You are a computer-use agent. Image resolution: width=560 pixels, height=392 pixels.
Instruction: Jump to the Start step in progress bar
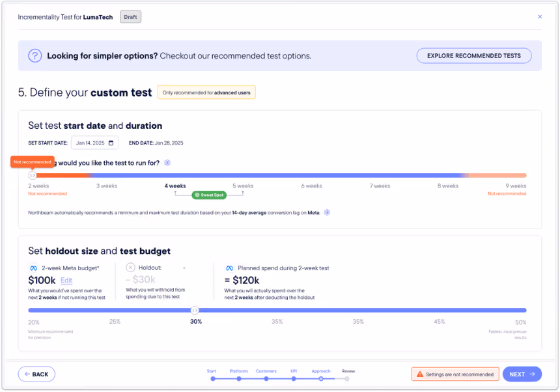coord(213,379)
